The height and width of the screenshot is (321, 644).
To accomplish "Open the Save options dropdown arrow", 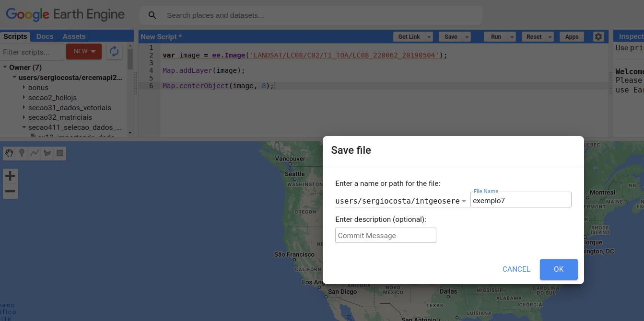I will click(467, 37).
